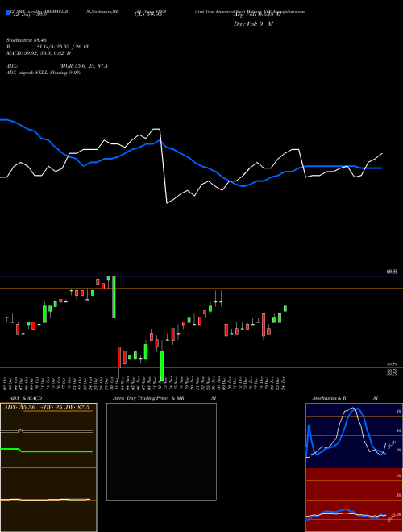Click the 'ADX: 55.56 +DY: 25 -DY: 87.5' header
Viewport: 403px width, 532px height.
[x=46, y=408]
